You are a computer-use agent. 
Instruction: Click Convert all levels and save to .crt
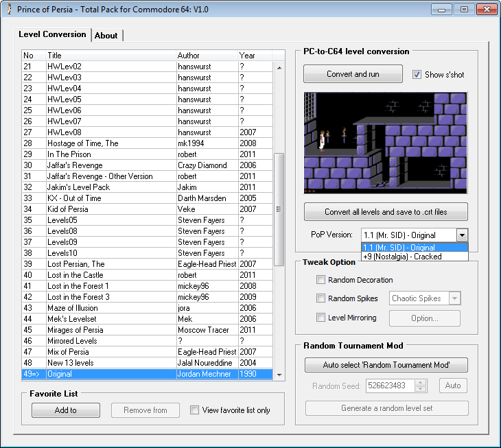tap(386, 211)
